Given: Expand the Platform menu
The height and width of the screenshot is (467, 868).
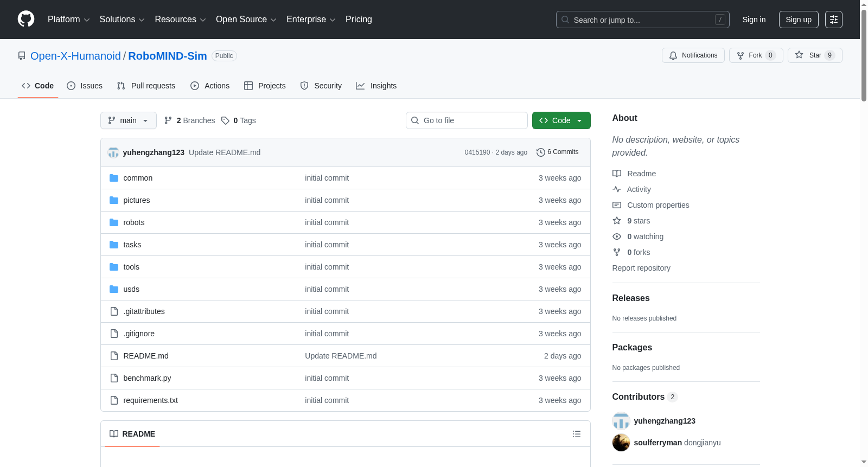Looking at the screenshot, I should (x=68, y=20).
